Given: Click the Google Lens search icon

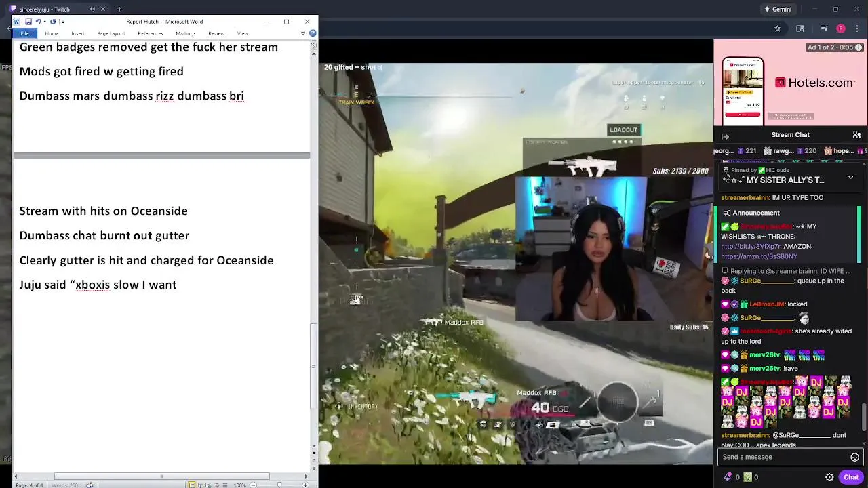Looking at the screenshot, I should point(800,28).
